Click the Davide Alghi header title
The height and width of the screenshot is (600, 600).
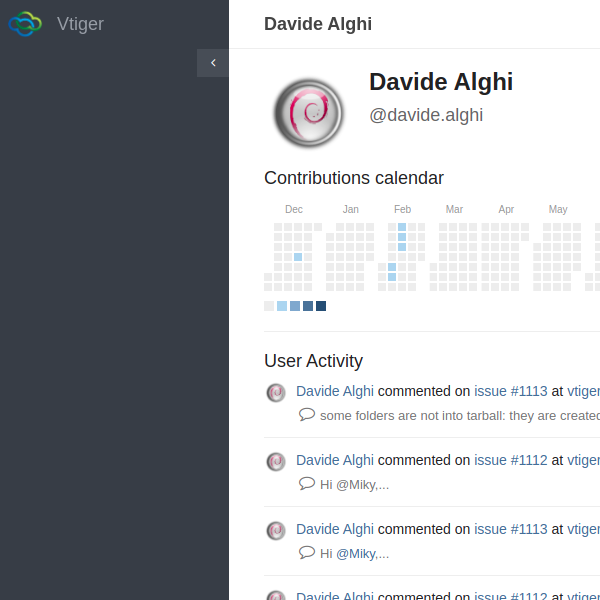(318, 24)
